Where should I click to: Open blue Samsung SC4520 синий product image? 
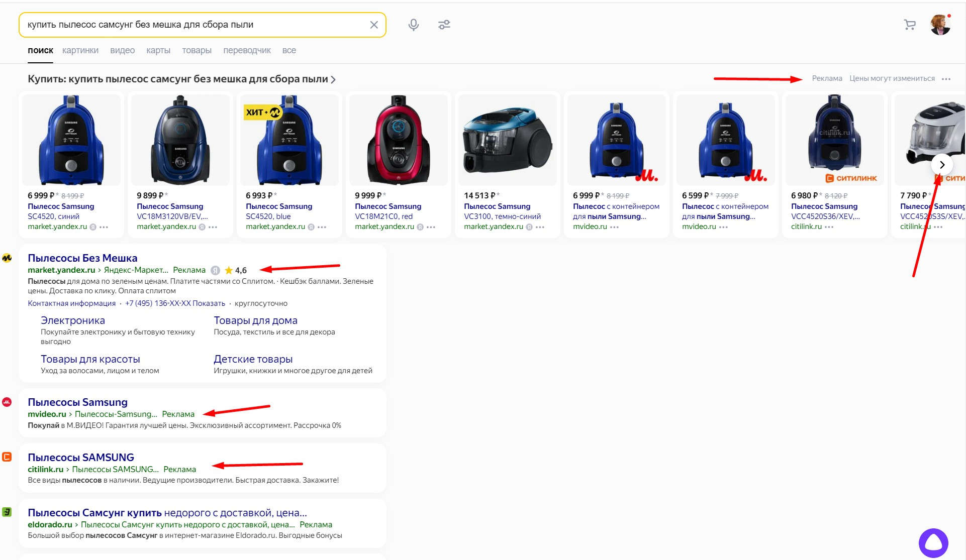(x=71, y=140)
